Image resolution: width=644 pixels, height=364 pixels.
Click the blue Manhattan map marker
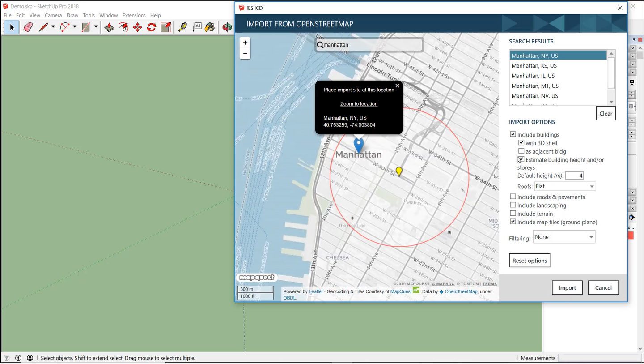359,145
